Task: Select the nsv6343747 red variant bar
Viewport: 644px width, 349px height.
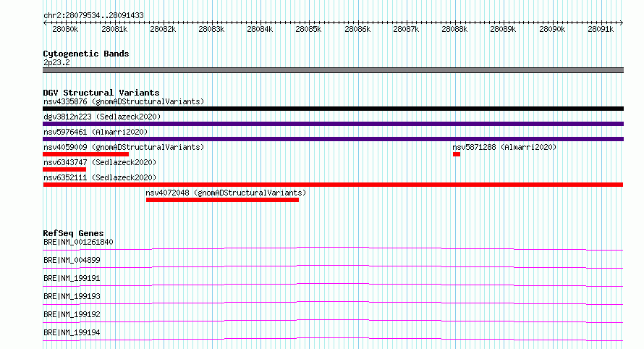Action: [64, 169]
